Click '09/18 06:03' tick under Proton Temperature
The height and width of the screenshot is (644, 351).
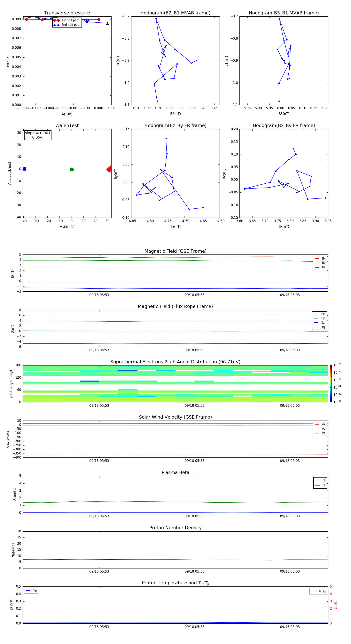pyautogui.click(x=290, y=627)
